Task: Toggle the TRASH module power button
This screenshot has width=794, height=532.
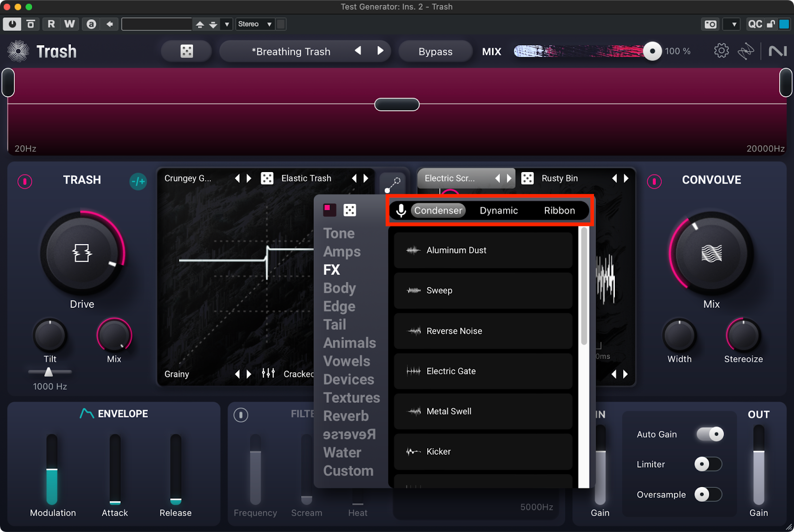Action: coord(25,181)
